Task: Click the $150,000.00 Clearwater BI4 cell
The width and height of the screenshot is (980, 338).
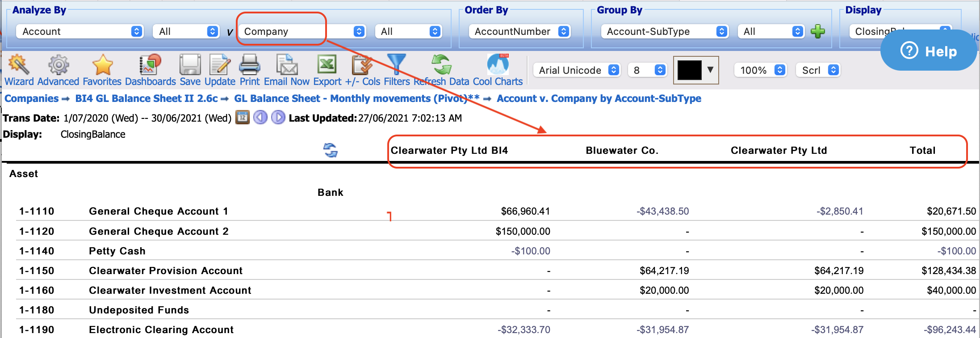Action: click(x=523, y=231)
